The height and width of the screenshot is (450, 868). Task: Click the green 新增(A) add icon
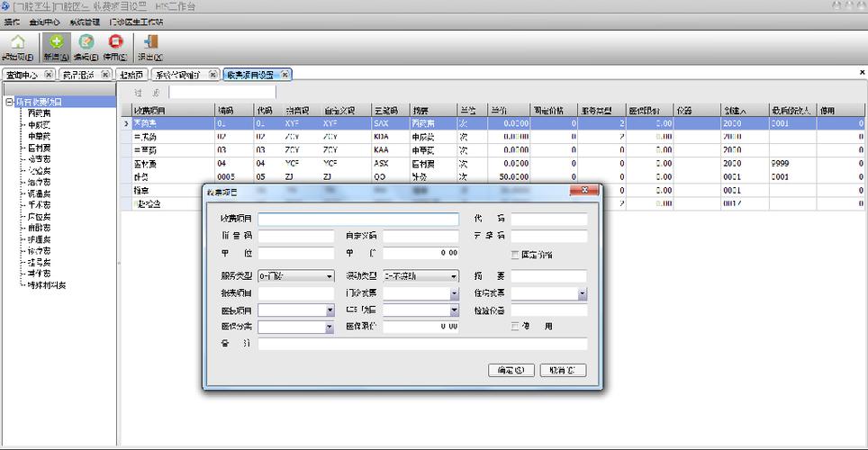tap(56, 42)
